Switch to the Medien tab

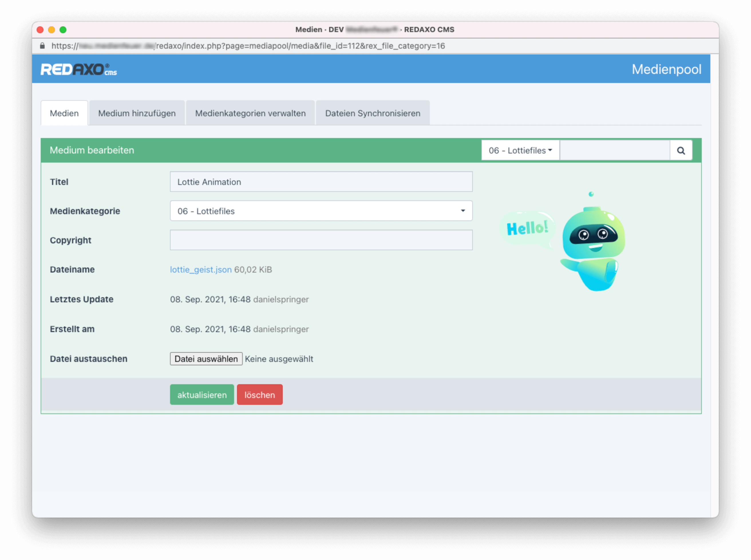pos(64,113)
